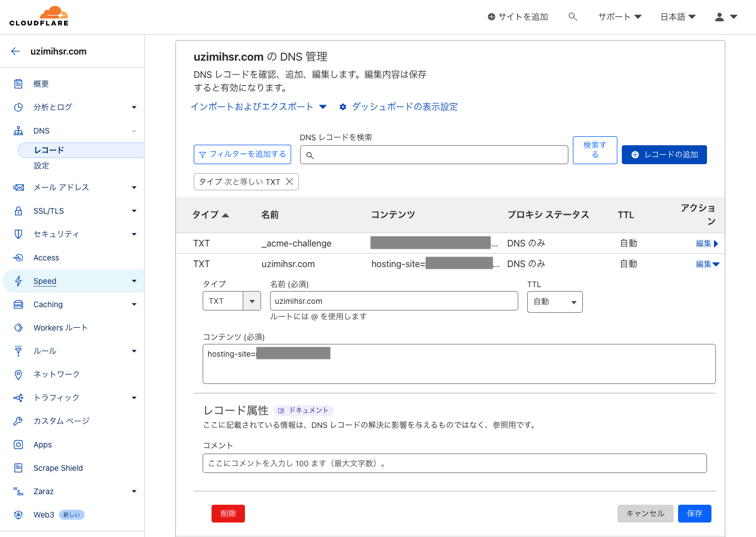Click the 検索する button
This screenshot has width=756, height=537.
click(x=595, y=150)
